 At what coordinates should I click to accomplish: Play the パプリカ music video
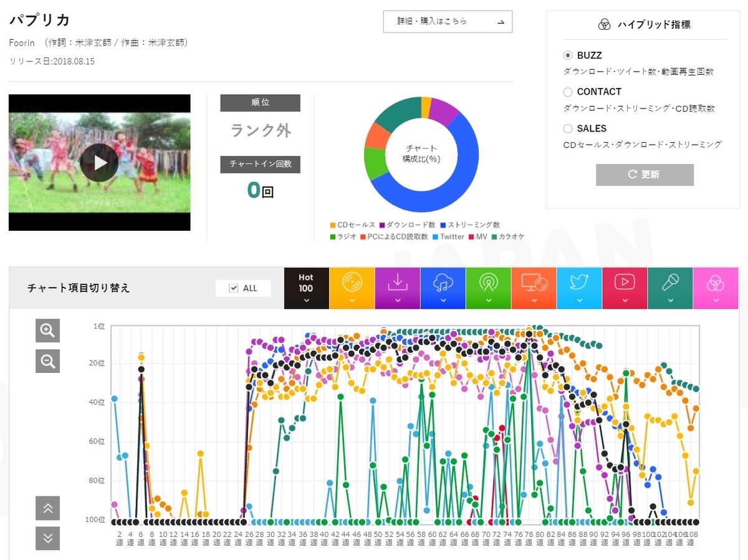[x=99, y=163]
